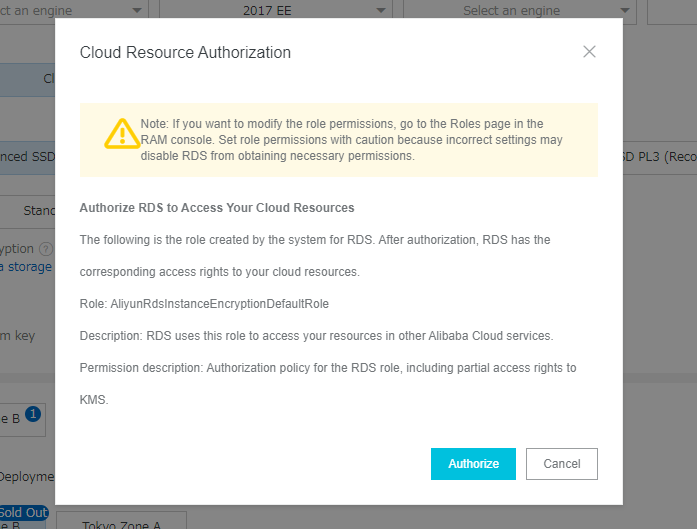The height and width of the screenshot is (529, 697).
Task: Close the Cloud Resource Authorization dialog
Action: (x=589, y=52)
